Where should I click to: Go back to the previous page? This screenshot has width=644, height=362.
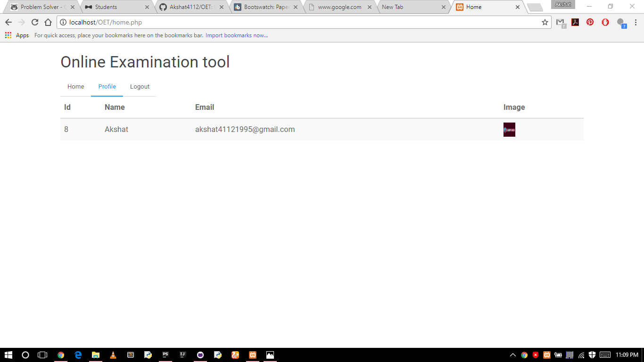(8, 22)
